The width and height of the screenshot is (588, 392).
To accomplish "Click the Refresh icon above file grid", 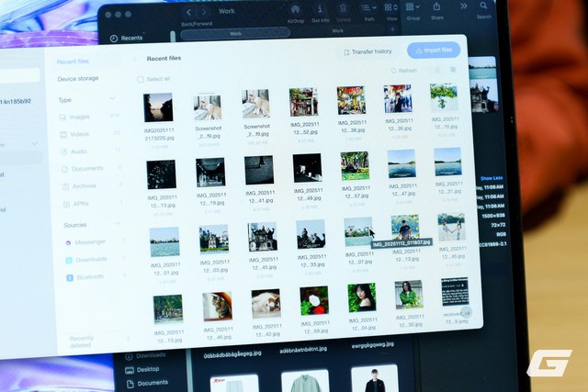I will [x=393, y=71].
